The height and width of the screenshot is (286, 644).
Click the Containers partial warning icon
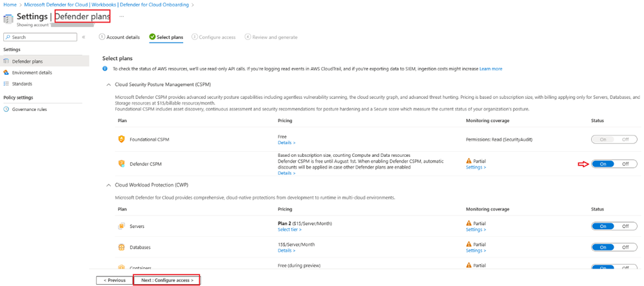click(x=469, y=265)
